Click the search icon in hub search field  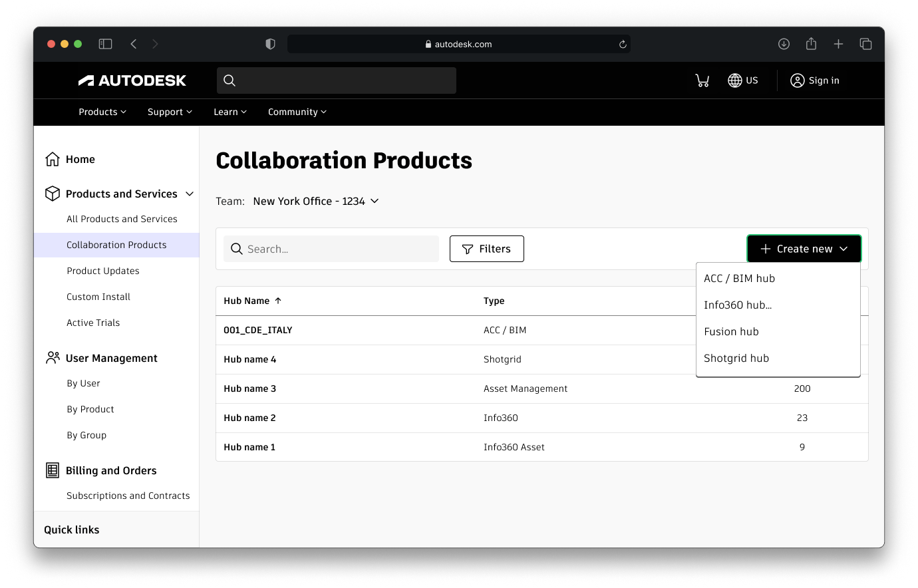tap(236, 249)
